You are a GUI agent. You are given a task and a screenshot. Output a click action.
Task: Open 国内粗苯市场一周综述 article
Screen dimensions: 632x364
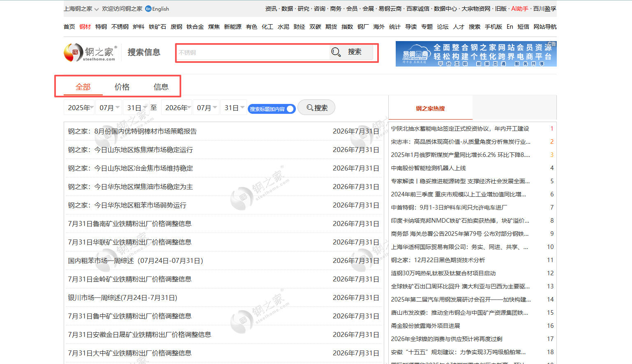(x=136, y=261)
